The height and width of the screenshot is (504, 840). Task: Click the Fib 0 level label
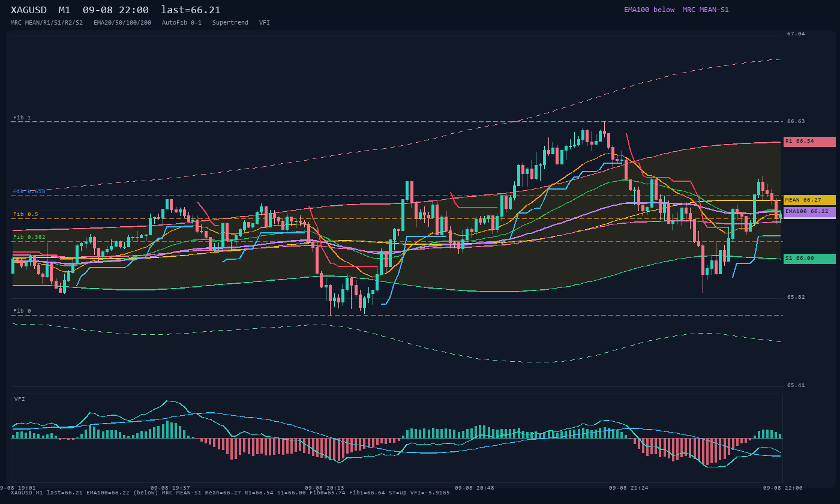point(22,311)
